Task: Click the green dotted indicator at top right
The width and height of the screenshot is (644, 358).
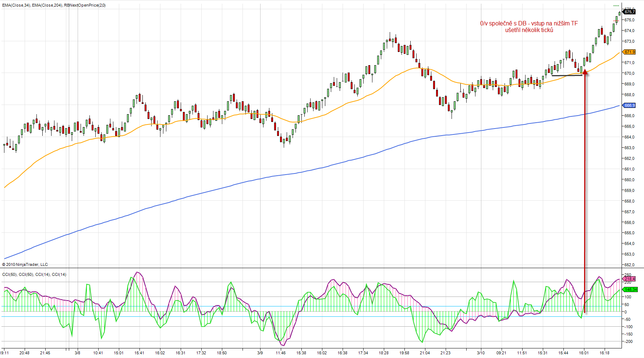Action: pyautogui.click(x=616, y=6)
